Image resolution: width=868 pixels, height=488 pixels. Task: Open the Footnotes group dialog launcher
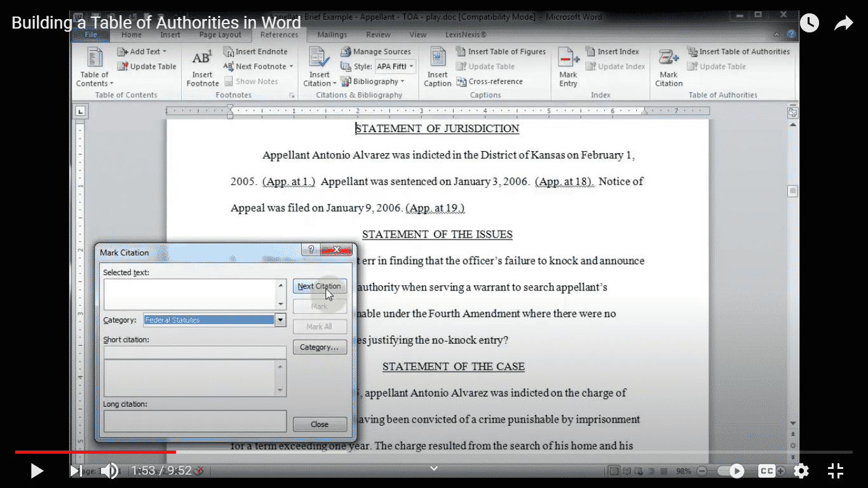[292, 95]
